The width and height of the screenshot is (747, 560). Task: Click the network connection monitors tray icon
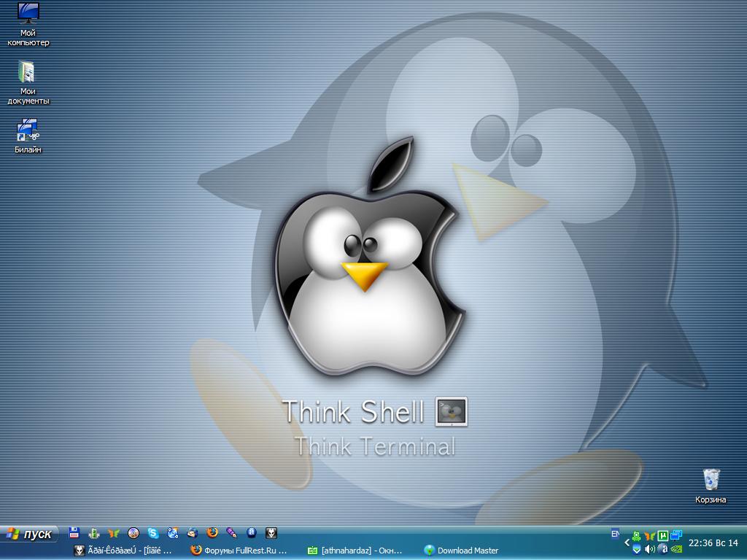point(676,536)
